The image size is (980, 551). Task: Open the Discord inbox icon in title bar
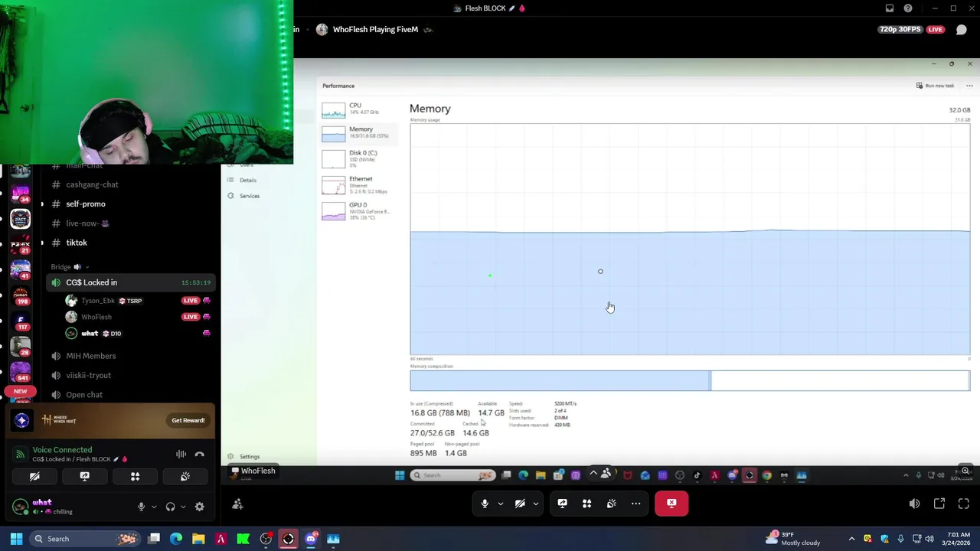(890, 8)
